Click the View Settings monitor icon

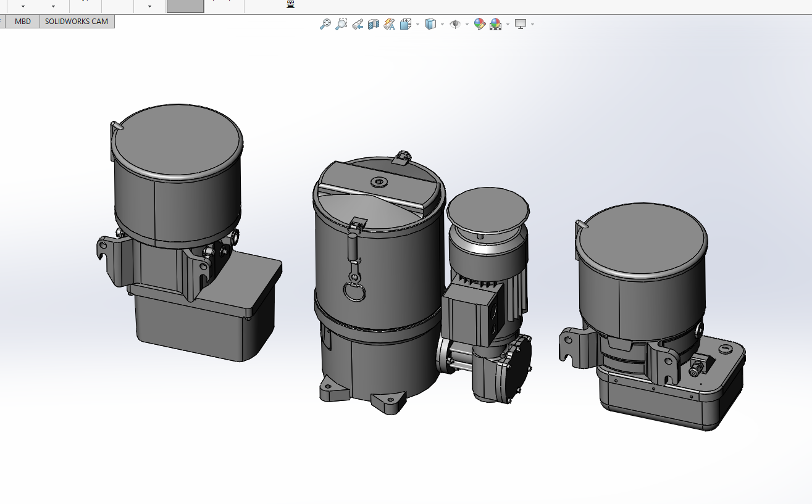click(x=521, y=25)
